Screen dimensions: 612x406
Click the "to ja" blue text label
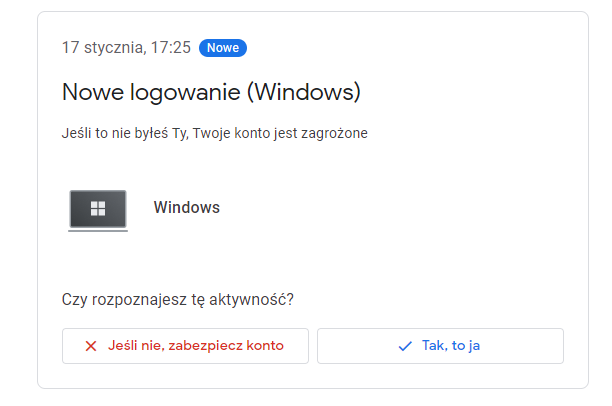[x=466, y=346]
